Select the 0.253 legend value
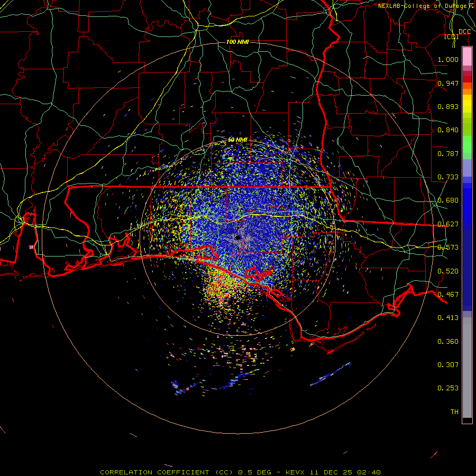The width and height of the screenshot is (476, 476). [x=448, y=388]
